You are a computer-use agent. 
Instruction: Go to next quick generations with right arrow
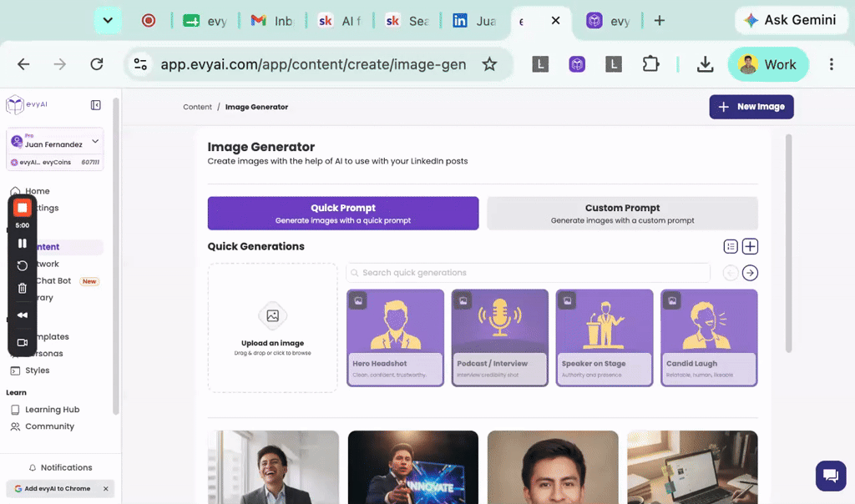pos(750,272)
